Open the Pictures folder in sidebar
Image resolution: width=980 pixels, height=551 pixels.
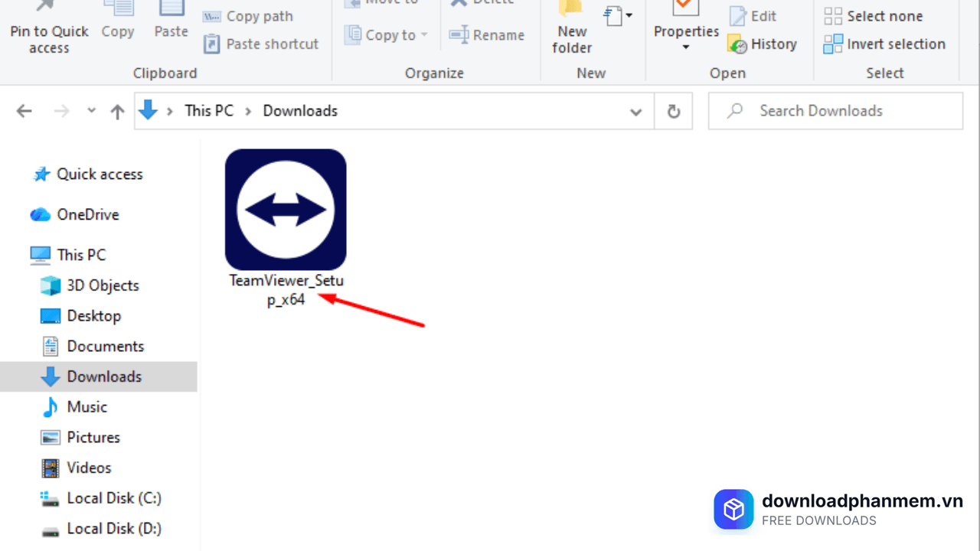click(93, 437)
